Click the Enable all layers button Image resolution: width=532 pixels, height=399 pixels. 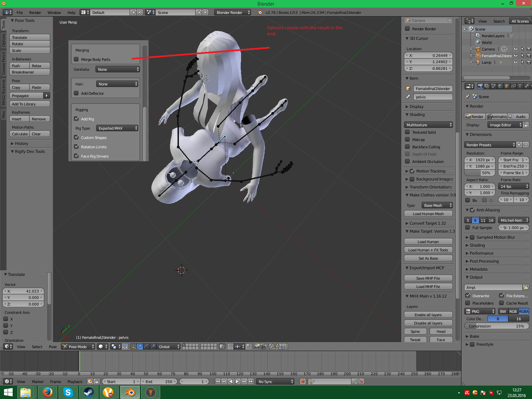point(428,315)
